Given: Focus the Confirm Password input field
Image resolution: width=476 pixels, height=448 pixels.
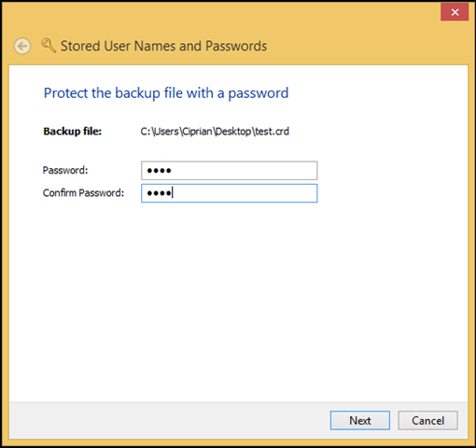Looking at the screenshot, I should pos(230,193).
